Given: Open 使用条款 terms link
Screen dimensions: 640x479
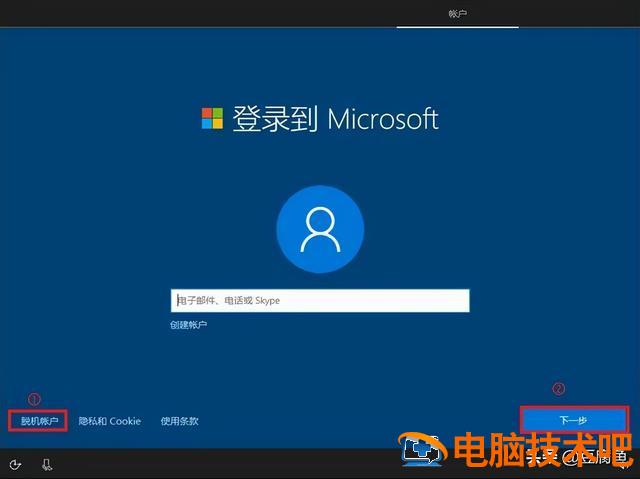Looking at the screenshot, I should [179, 421].
